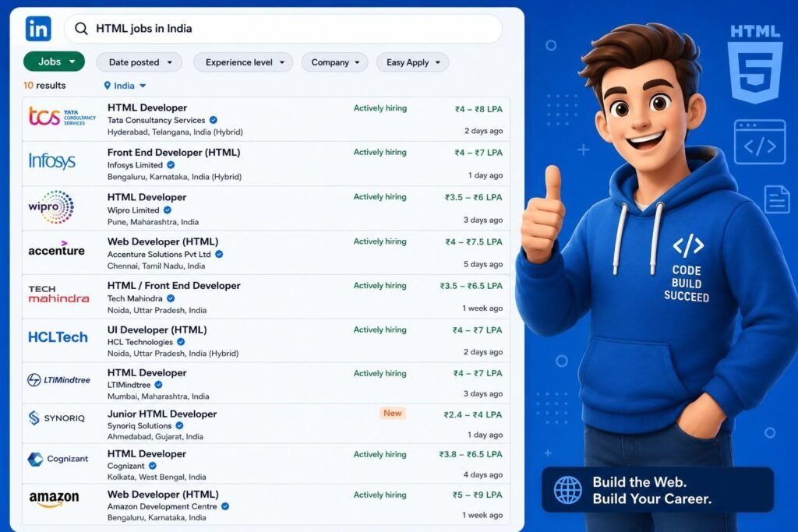This screenshot has height=532, width=798.
Task: Click verified badge next to Tech Mahindra
Action: pyautogui.click(x=171, y=298)
